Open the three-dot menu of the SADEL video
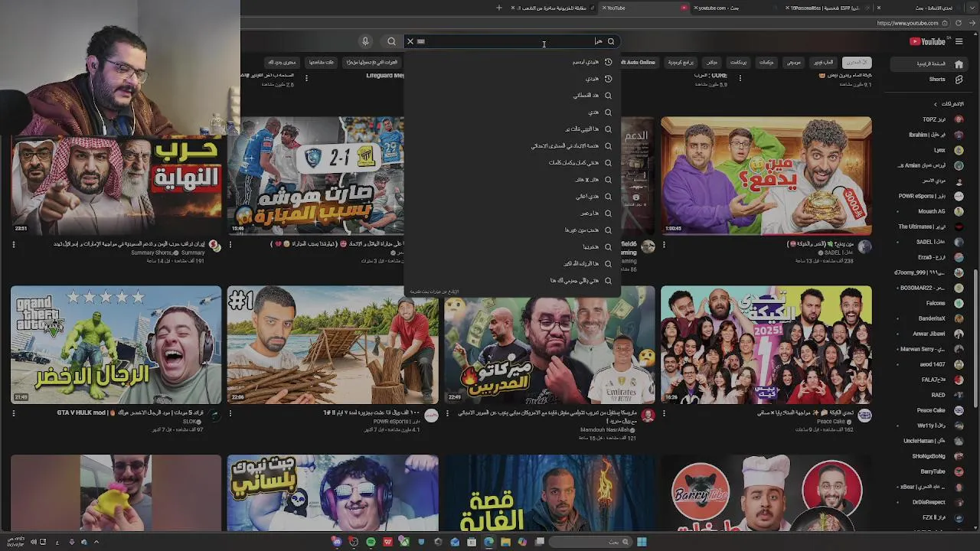The image size is (980, 551). click(x=664, y=245)
